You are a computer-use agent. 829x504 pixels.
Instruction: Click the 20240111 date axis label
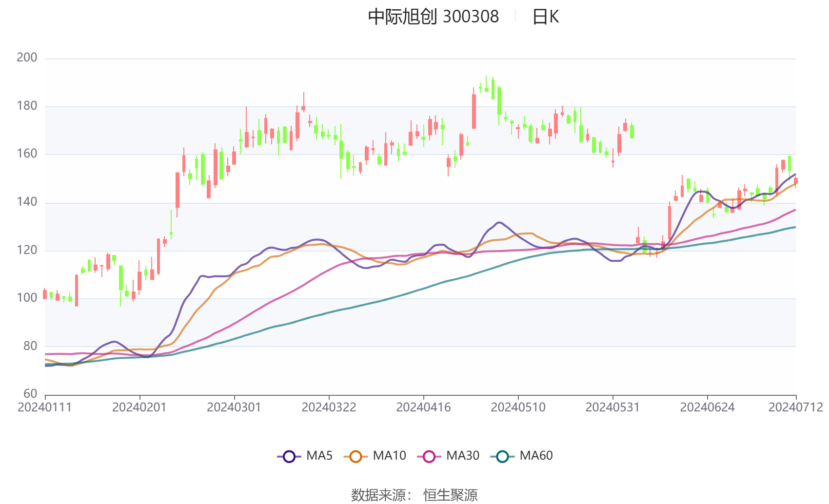tap(45, 407)
